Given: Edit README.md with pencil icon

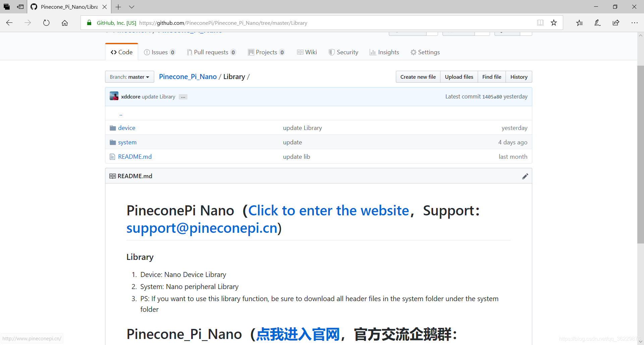Looking at the screenshot, I should pyautogui.click(x=525, y=176).
